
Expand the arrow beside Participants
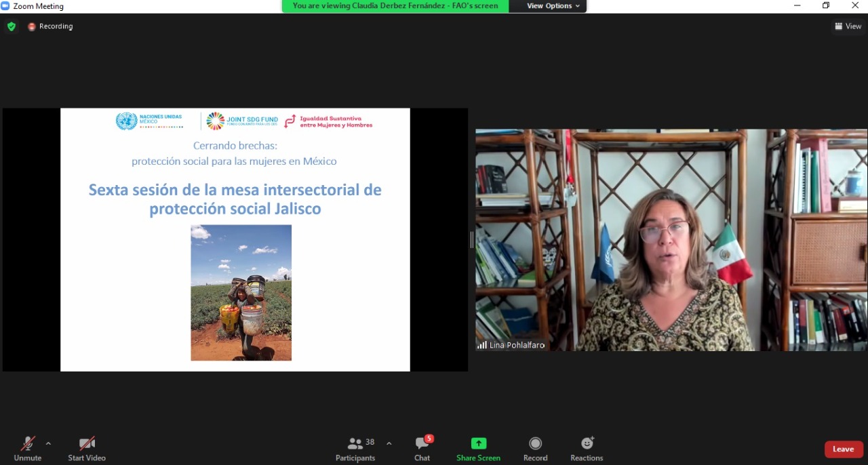coord(389,443)
